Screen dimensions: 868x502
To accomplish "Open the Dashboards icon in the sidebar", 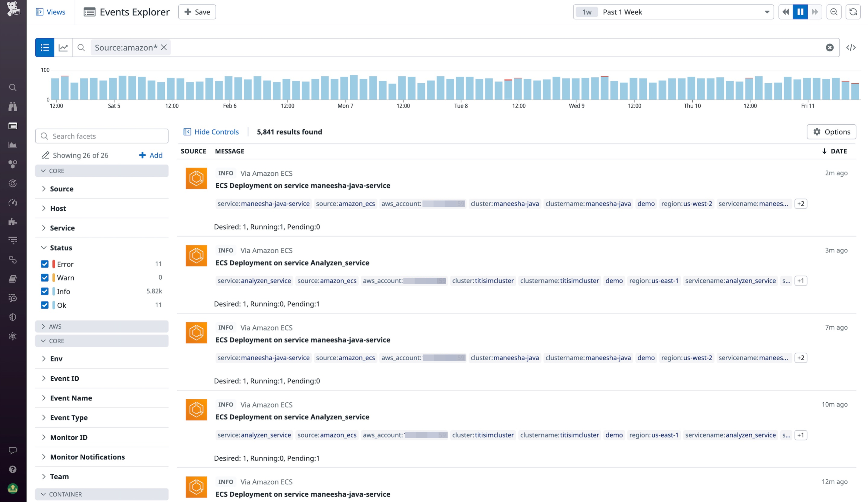I will (x=13, y=145).
